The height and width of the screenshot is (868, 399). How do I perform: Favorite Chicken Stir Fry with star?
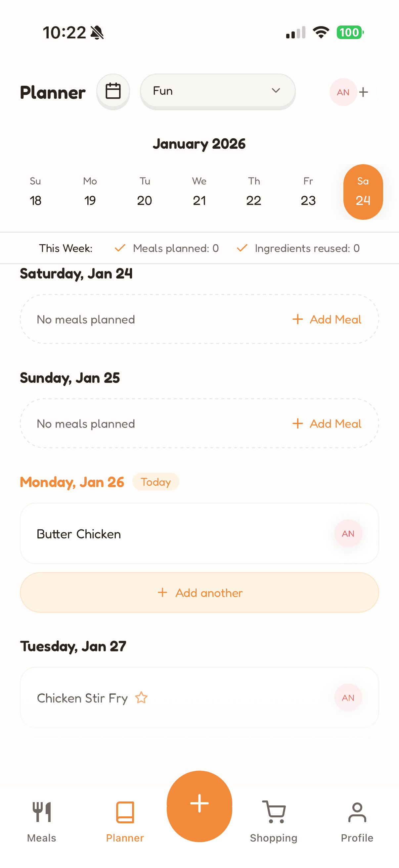(141, 698)
